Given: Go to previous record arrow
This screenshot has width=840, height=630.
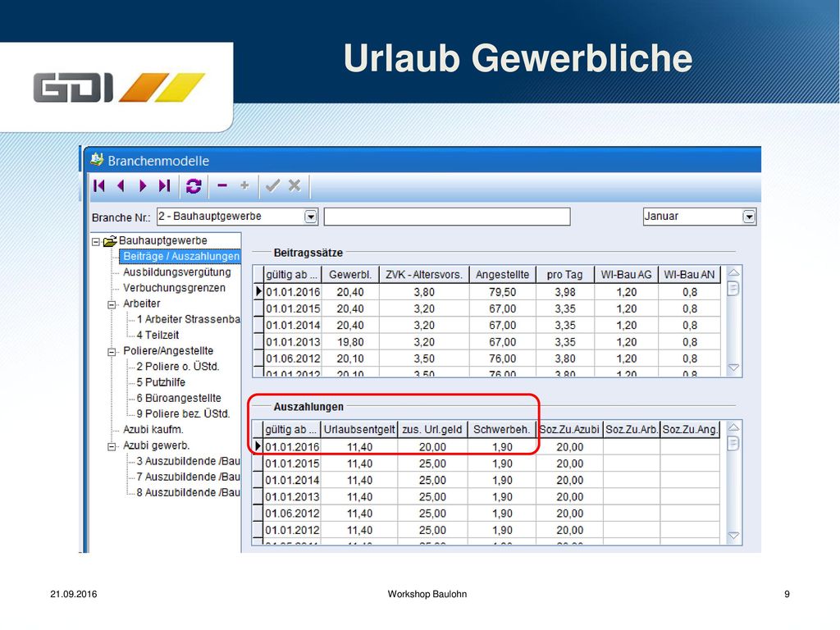Looking at the screenshot, I should [121, 186].
